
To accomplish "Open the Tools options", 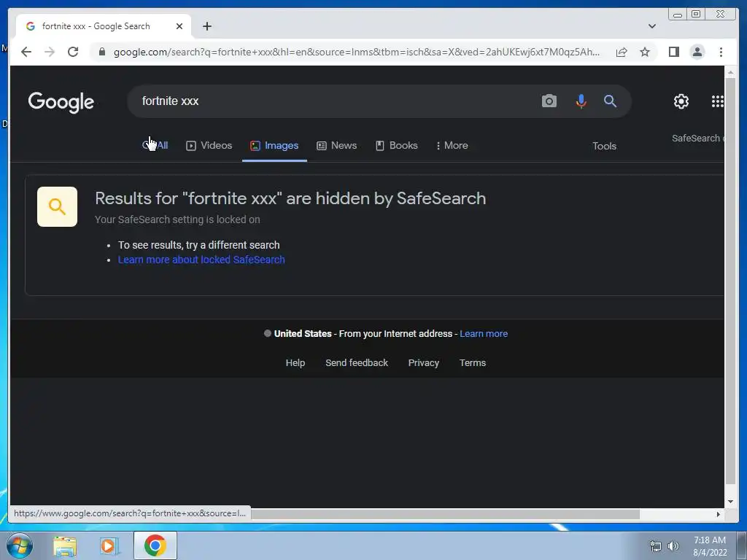I will pyautogui.click(x=604, y=146).
